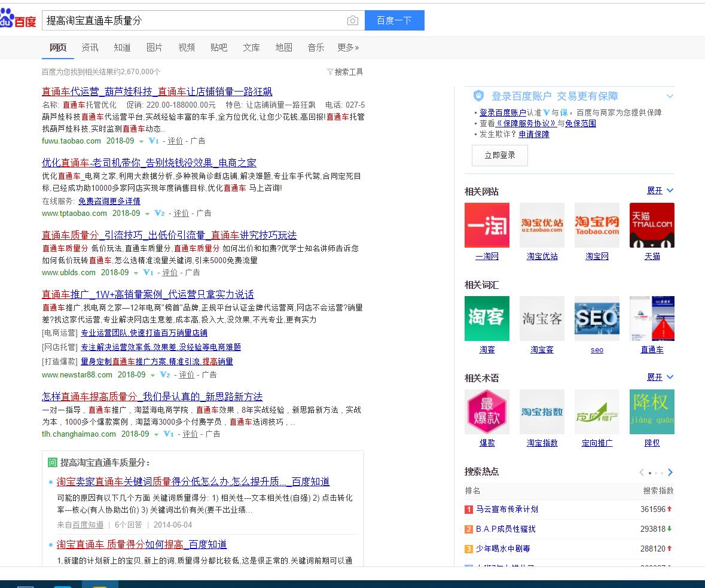The width and height of the screenshot is (705, 588).
Task: Click V2 badge on www.newstar88.com result
Action: click(165, 375)
